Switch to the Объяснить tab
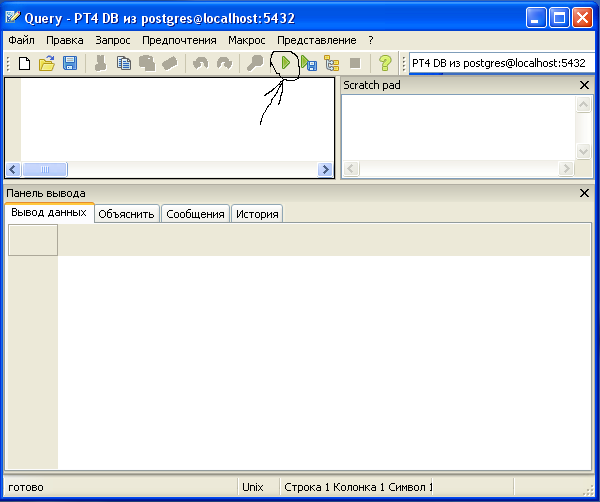 126,214
